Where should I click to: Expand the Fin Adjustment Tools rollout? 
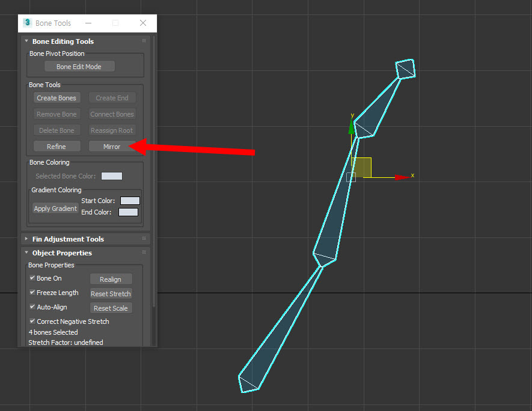click(26, 239)
